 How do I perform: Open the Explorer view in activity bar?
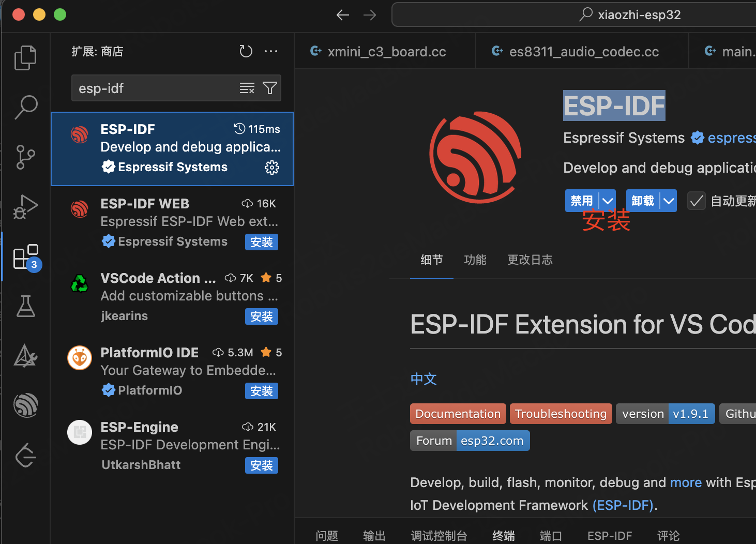[25, 57]
